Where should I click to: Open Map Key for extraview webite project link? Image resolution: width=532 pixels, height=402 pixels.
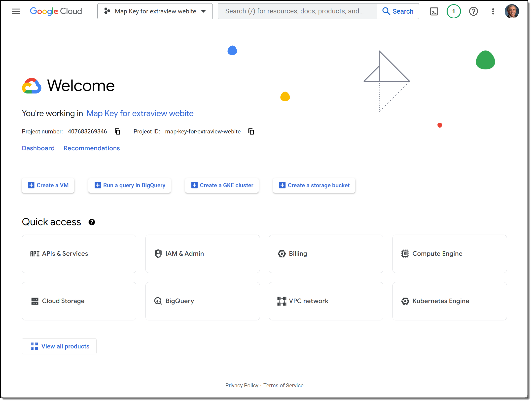tap(140, 113)
